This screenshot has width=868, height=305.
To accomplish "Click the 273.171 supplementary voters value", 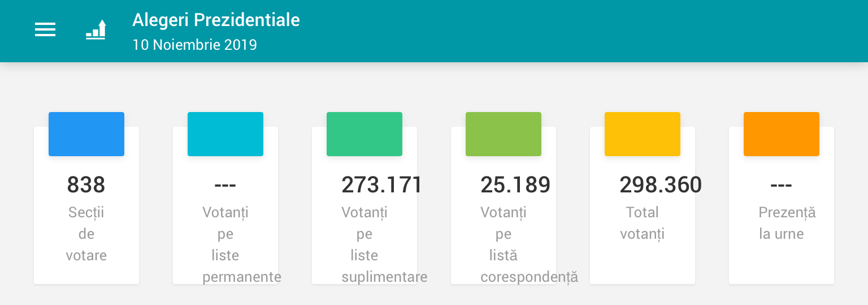I will click(381, 185).
